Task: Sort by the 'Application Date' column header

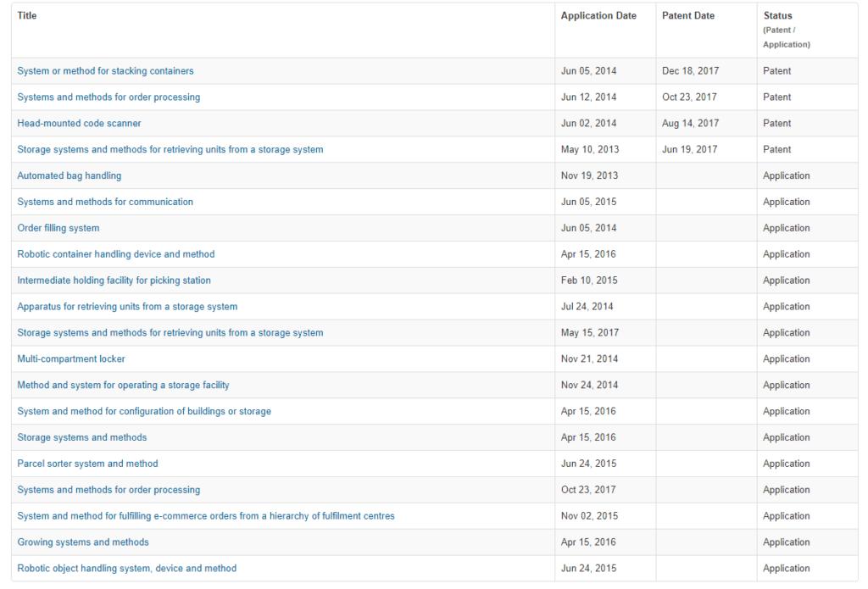Action: pos(598,16)
